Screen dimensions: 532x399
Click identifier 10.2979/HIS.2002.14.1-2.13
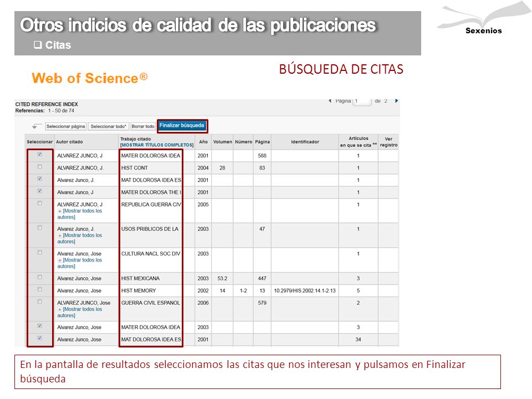point(305,291)
